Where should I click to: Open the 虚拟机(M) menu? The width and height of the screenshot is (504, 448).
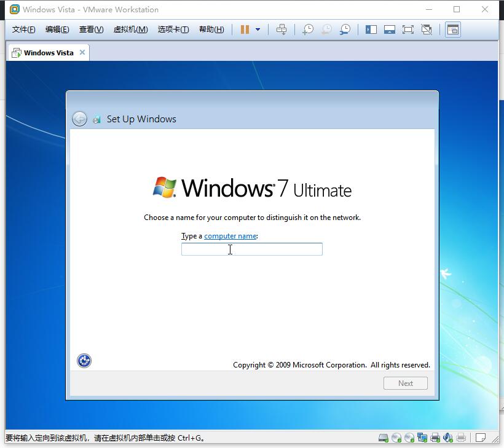[130, 29]
